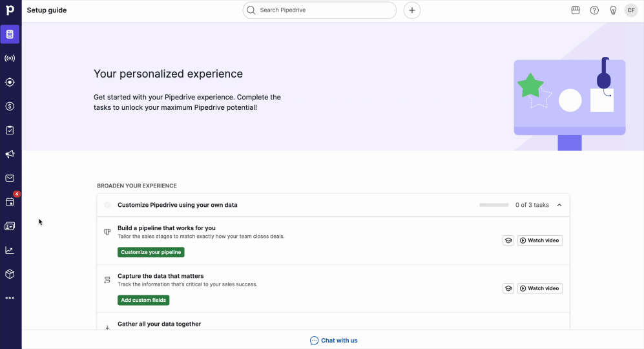Click the Add custom fields button
Viewport: 644px width, 349px height.
[143, 300]
